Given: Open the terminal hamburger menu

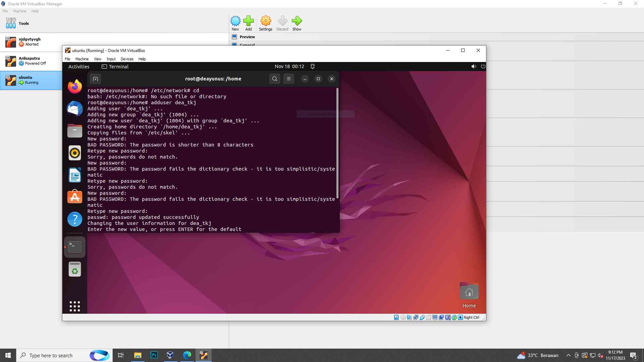Looking at the screenshot, I should (x=289, y=79).
